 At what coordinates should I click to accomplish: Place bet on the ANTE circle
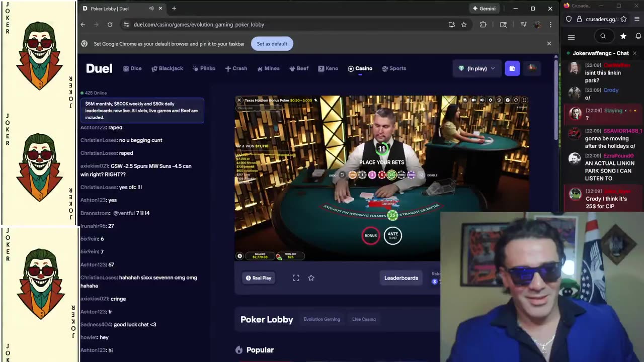click(393, 235)
